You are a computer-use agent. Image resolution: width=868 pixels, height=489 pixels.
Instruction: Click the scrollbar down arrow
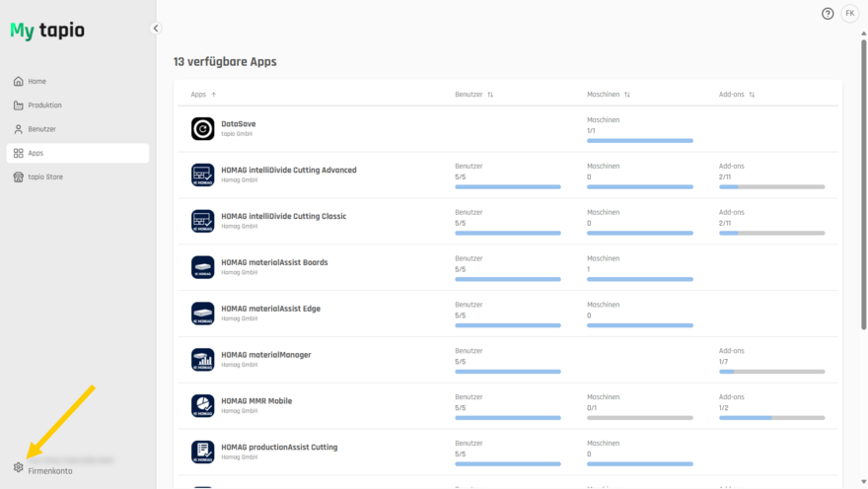pyautogui.click(x=864, y=482)
